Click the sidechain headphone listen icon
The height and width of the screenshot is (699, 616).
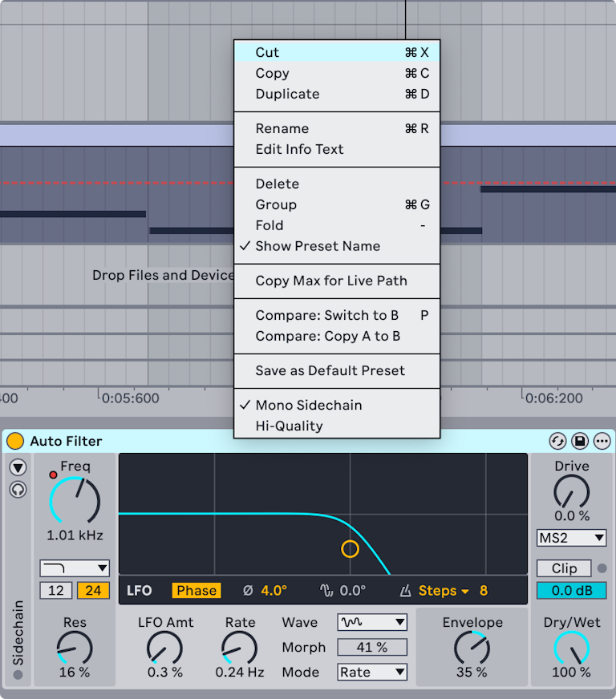(18, 489)
